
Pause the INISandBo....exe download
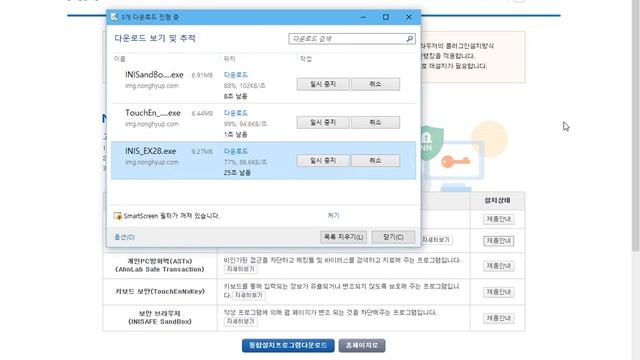click(323, 84)
